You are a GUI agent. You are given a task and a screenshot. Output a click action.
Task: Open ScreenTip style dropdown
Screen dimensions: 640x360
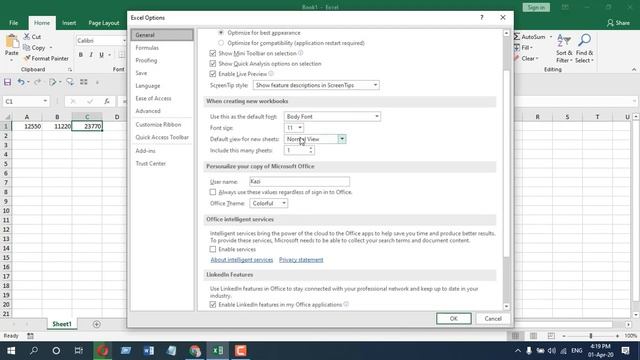tap(316, 85)
